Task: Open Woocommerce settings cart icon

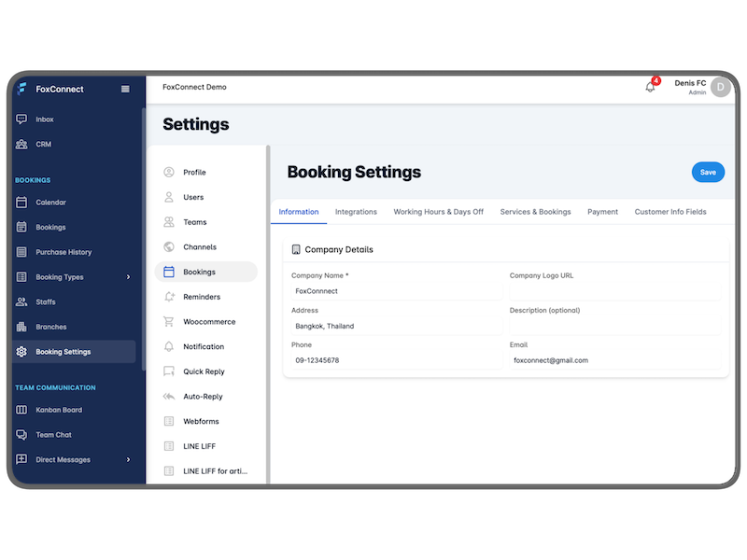Action: click(169, 322)
